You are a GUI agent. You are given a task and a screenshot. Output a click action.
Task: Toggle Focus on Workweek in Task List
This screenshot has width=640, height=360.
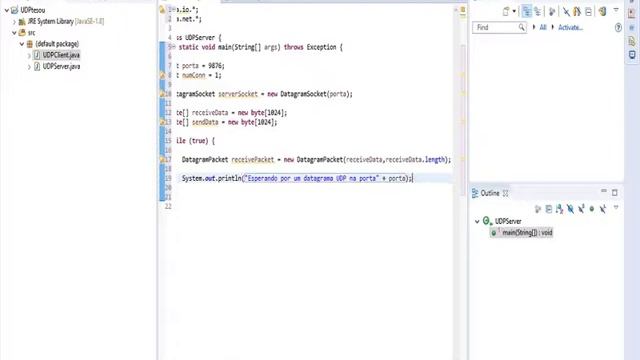552,11
